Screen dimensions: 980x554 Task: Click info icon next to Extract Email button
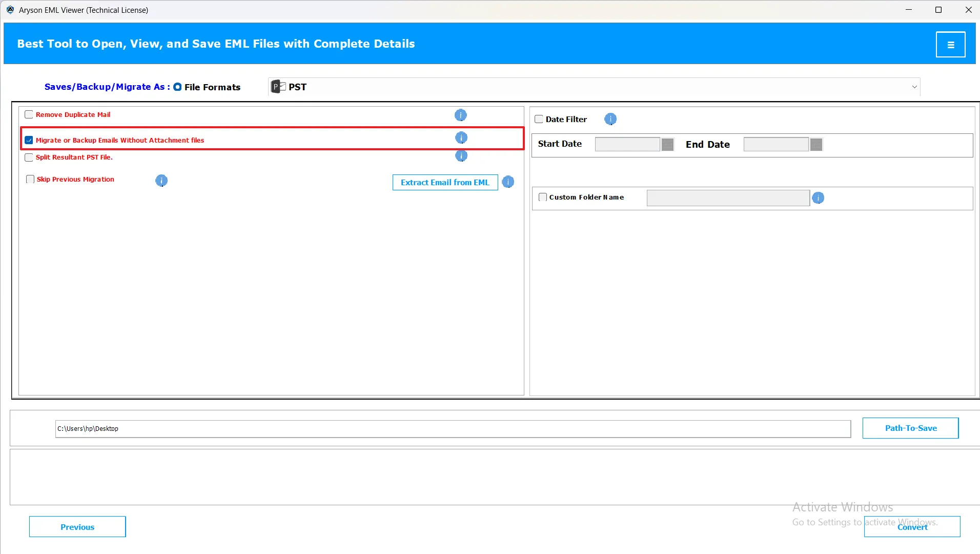pyautogui.click(x=507, y=182)
